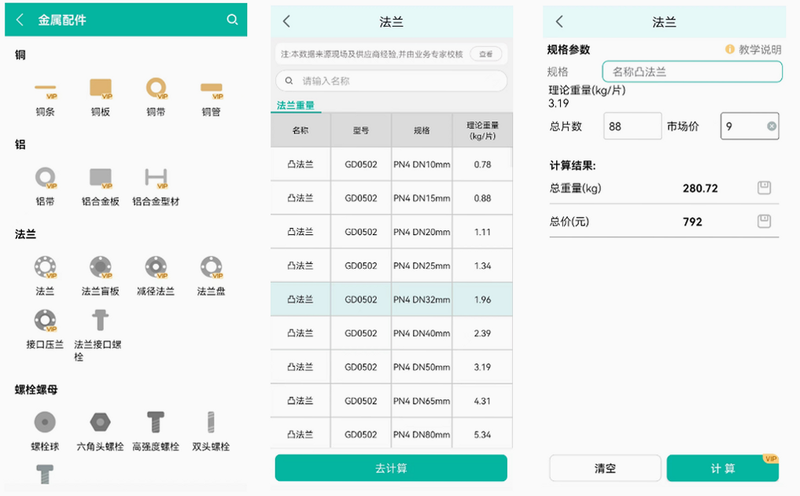Switch to the 法兰重量 tab
Viewport: 800px width, 496px height.
295,105
